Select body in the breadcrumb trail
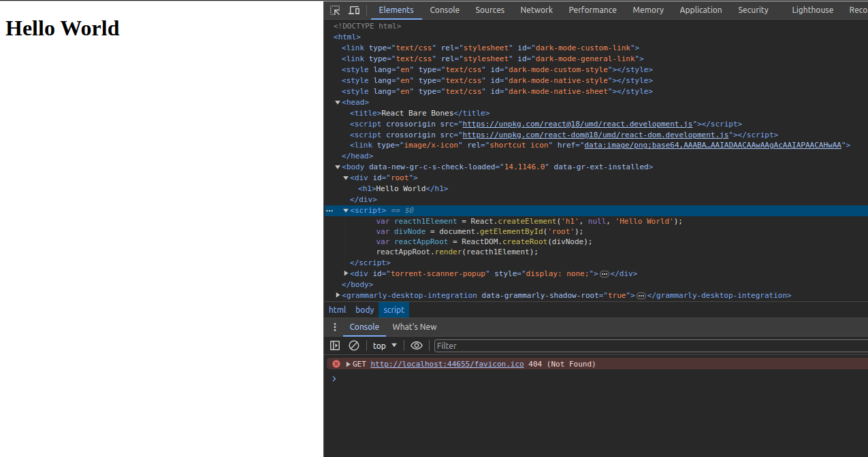 click(365, 309)
